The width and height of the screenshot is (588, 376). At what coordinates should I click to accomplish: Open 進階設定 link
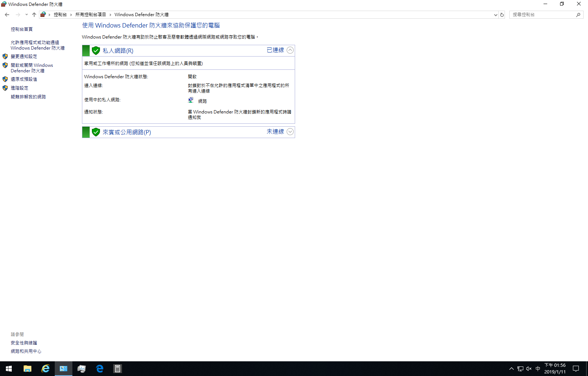[19, 88]
